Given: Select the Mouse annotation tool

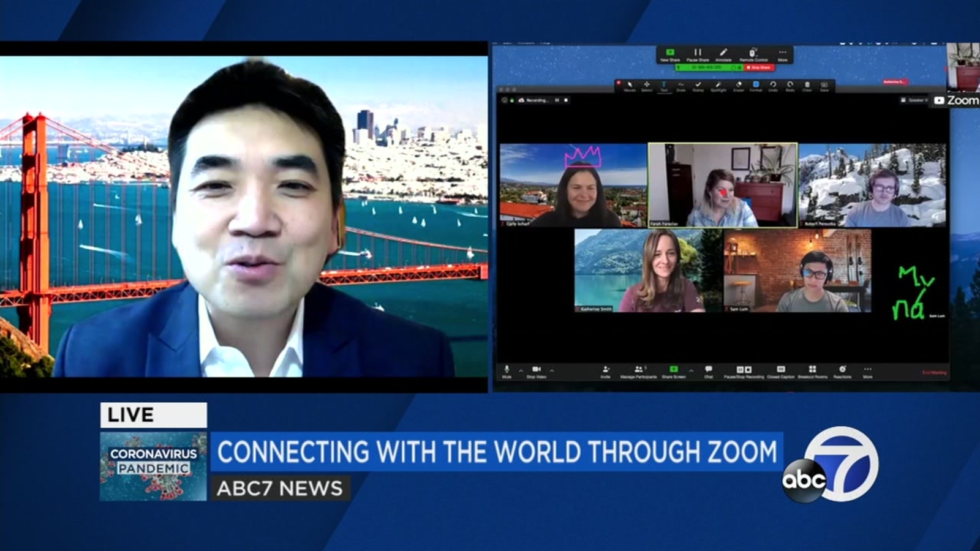Looking at the screenshot, I should (x=630, y=86).
